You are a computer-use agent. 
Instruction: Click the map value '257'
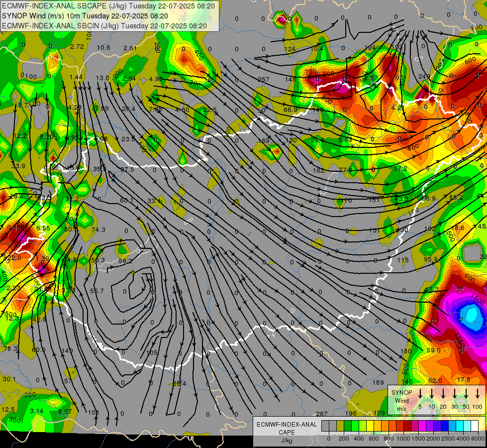click(263, 80)
